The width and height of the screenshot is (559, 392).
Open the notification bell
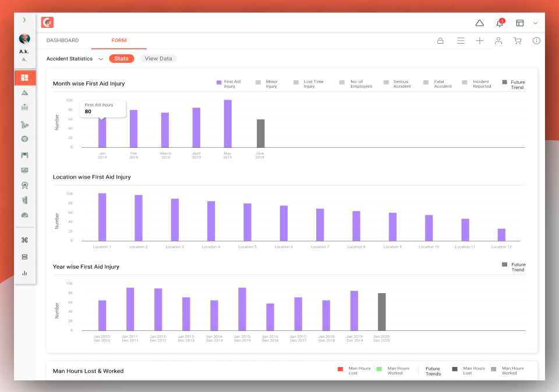pyautogui.click(x=500, y=23)
